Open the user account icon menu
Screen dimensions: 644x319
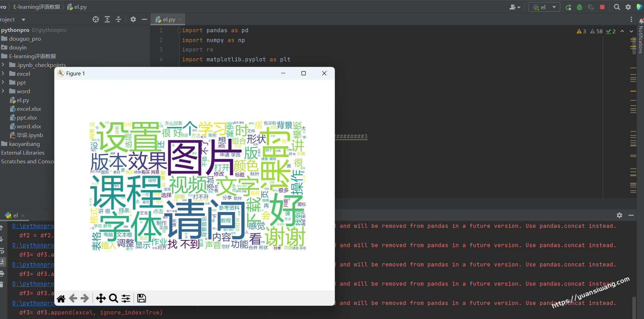(515, 7)
